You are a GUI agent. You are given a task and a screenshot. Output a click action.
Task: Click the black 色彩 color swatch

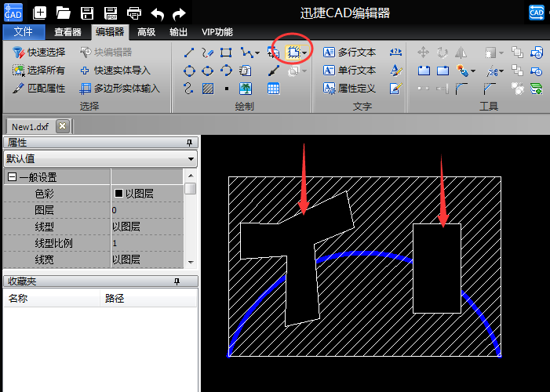tap(119, 193)
